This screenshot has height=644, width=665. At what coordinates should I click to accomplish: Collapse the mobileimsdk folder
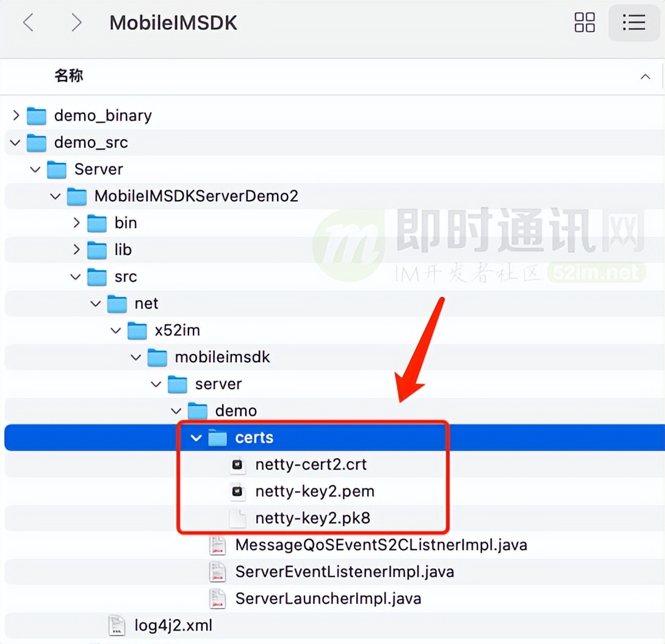pyautogui.click(x=135, y=357)
